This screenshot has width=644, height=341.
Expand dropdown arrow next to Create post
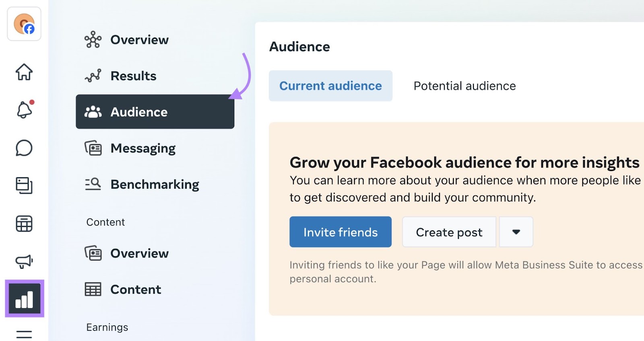516,232
